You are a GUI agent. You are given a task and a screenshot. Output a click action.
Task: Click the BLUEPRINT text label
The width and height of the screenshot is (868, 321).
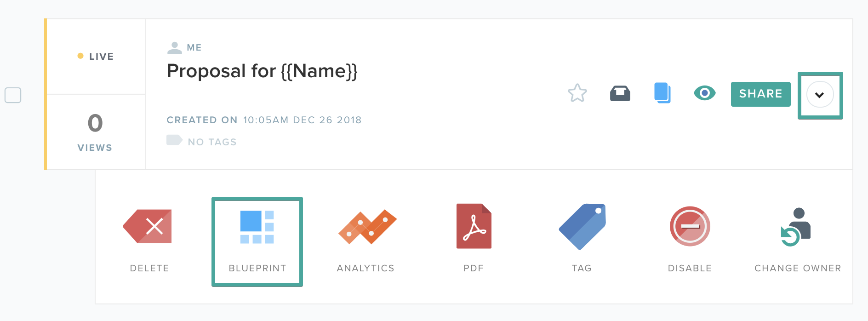coord(257,268)
